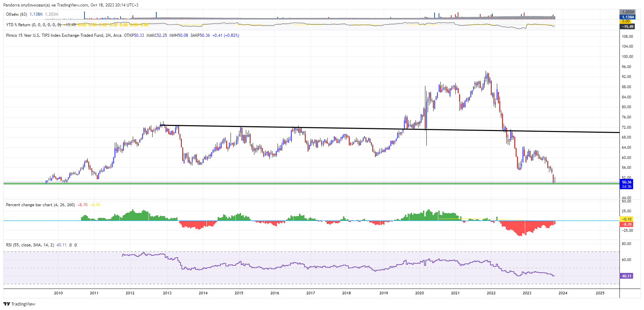Click the TradingView logo at the bottom
The width and height of the screenshot is (644, 310).
pos(19,304)
